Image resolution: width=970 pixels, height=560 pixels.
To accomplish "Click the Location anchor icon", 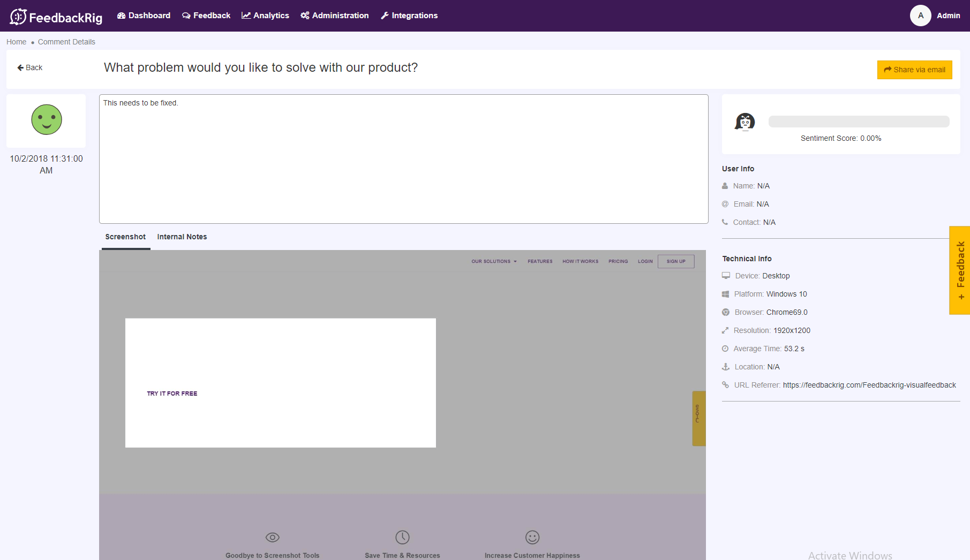I will (726, 367).
